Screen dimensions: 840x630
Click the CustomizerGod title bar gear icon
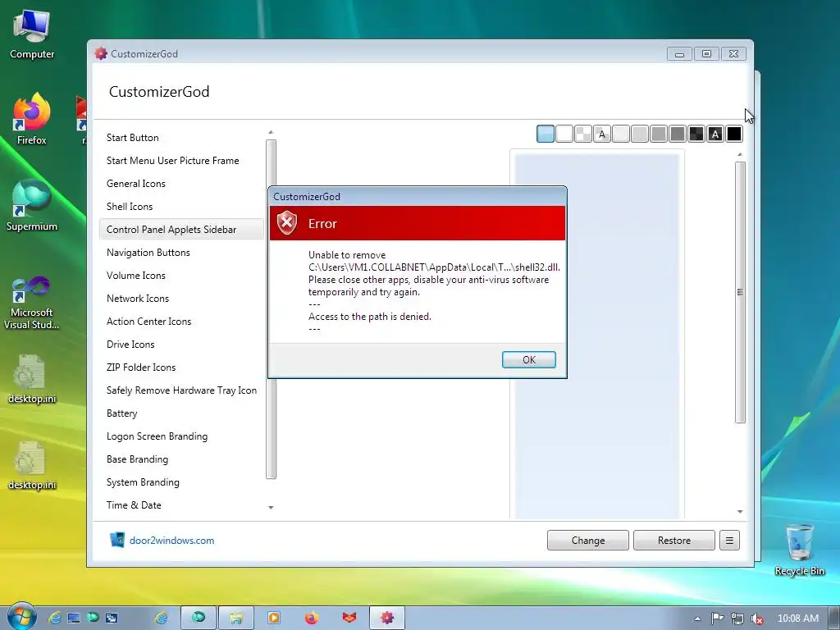pyautogui.click(x=101, y=53)
